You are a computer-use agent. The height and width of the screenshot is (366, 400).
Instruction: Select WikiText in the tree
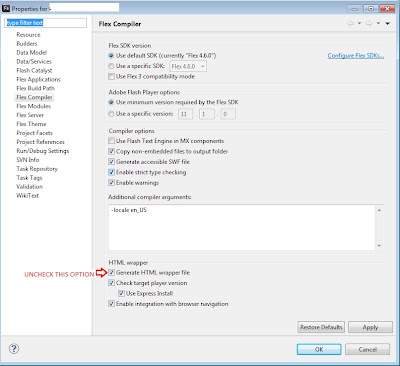[x=28, y=196]
